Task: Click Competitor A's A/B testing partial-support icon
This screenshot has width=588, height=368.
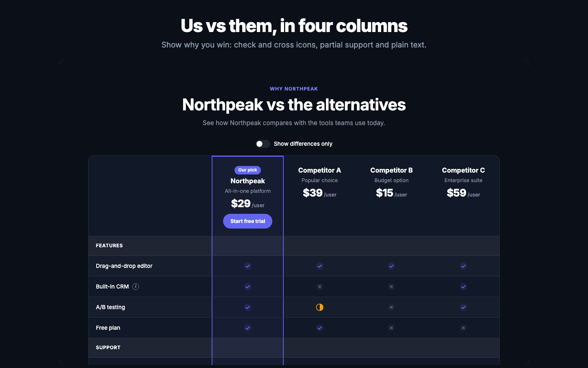Action: (320, 307)
